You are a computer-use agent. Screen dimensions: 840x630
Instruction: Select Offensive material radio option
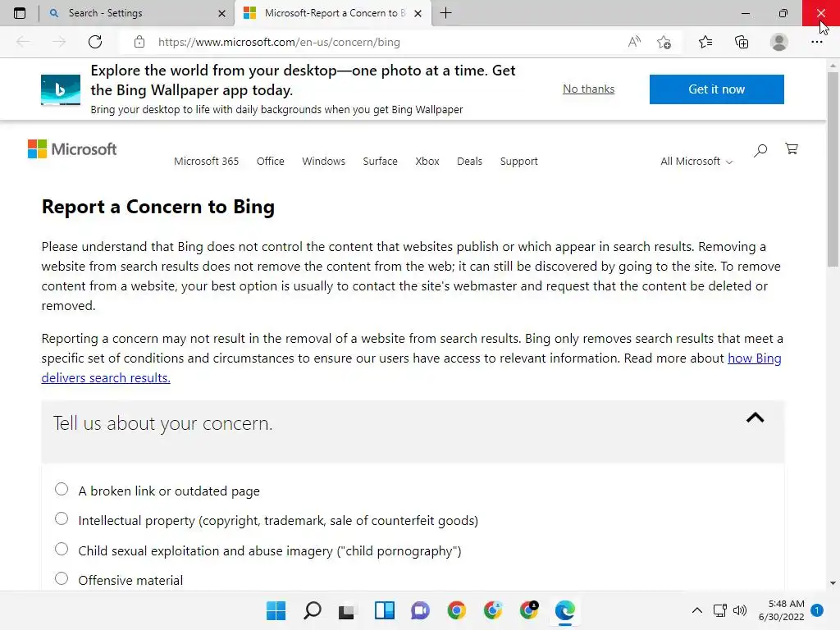(x=62, y=578)
